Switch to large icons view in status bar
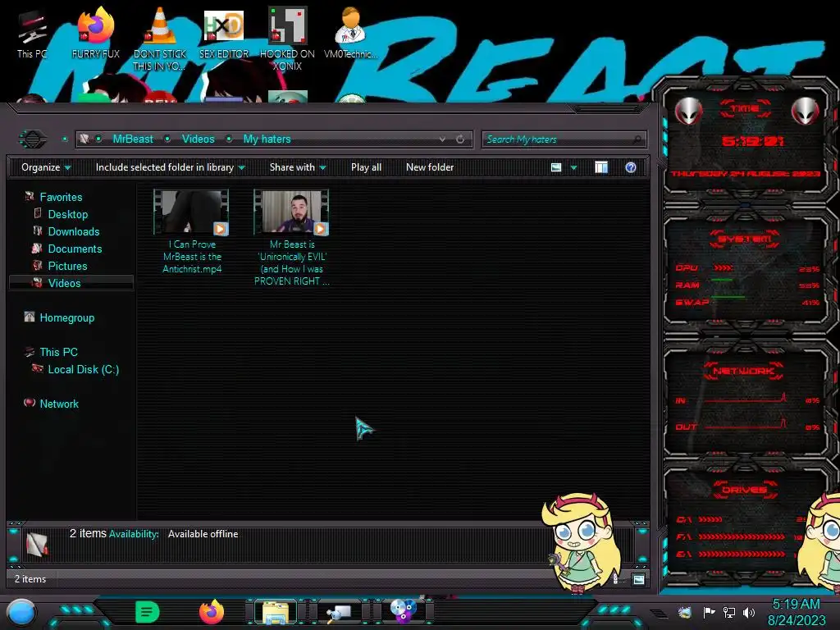Viewport: 840px width, 630px height. click(x=638, y=579)
